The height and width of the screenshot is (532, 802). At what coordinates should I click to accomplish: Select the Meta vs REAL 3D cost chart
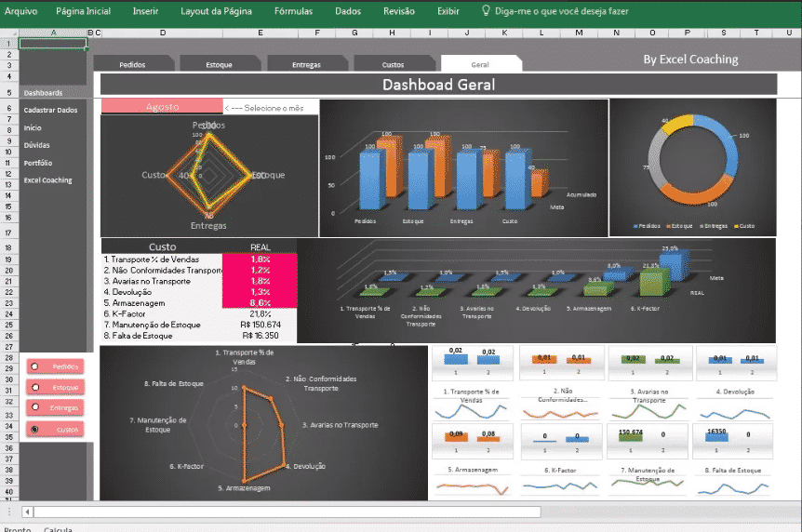tap(536, 290)
